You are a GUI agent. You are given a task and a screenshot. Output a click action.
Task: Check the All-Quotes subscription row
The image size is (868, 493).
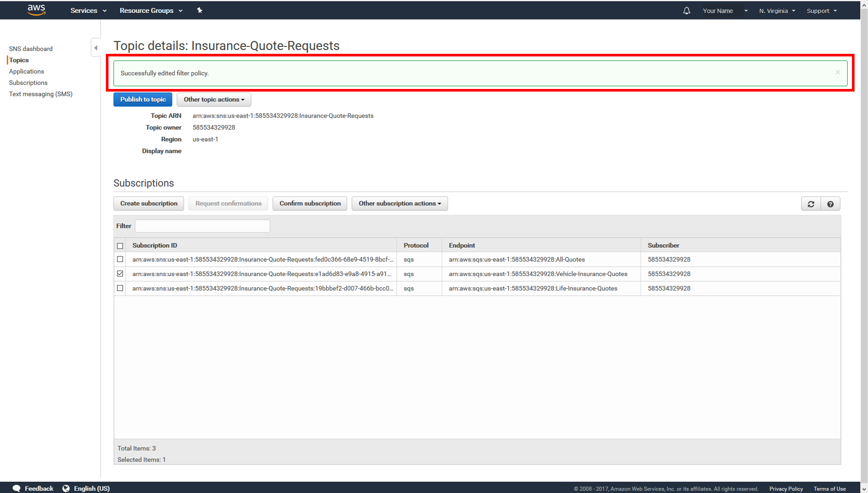(x=120, y=259)
